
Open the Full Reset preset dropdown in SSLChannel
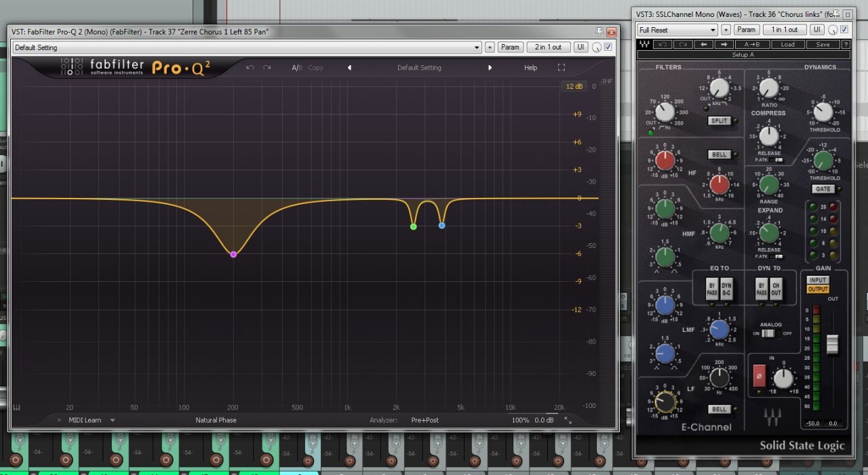click(x=677, y=30)
